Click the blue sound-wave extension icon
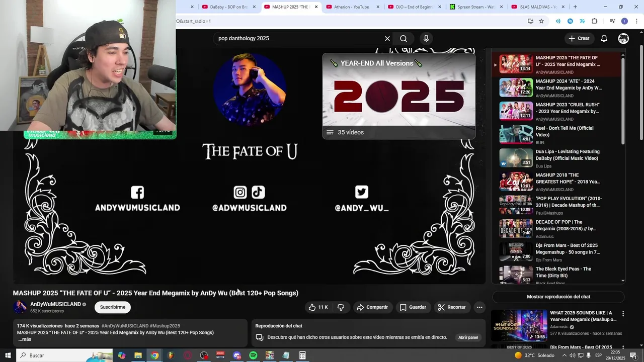Viewport: 644px width, 362px height. (x=557, y=21)
